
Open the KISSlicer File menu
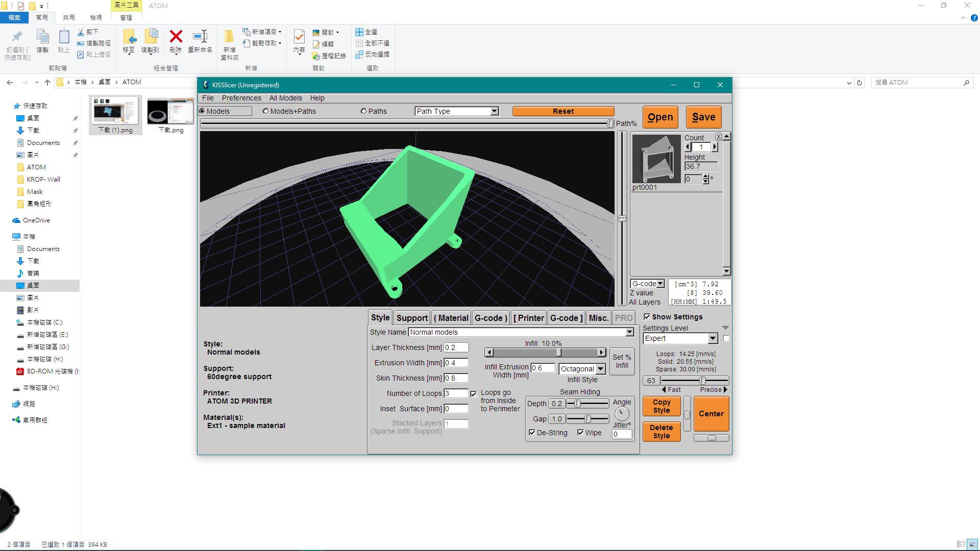point(208,98)
